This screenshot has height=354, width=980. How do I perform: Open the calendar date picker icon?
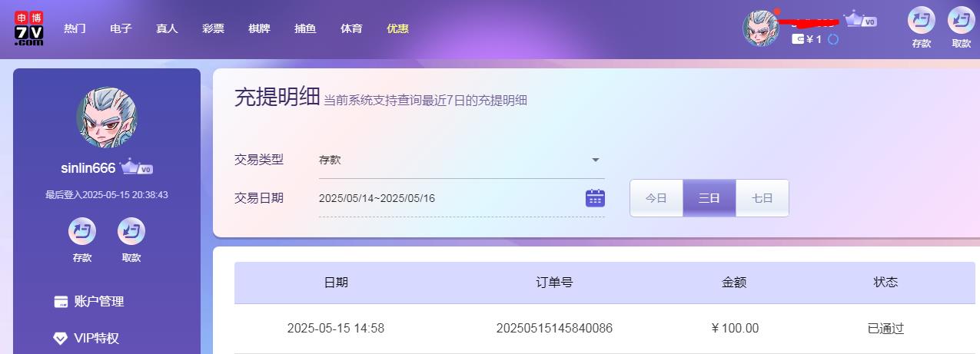tap(596, 198)
